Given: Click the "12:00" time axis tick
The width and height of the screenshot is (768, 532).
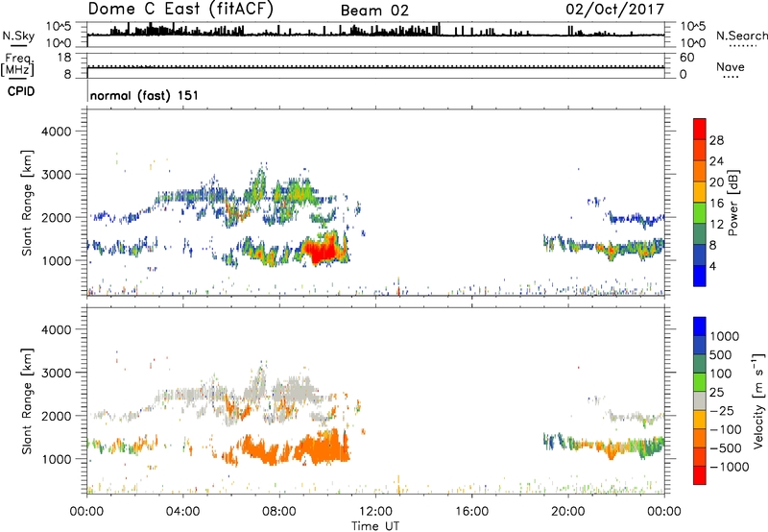Looking at the screenshot, I should 375,512.
